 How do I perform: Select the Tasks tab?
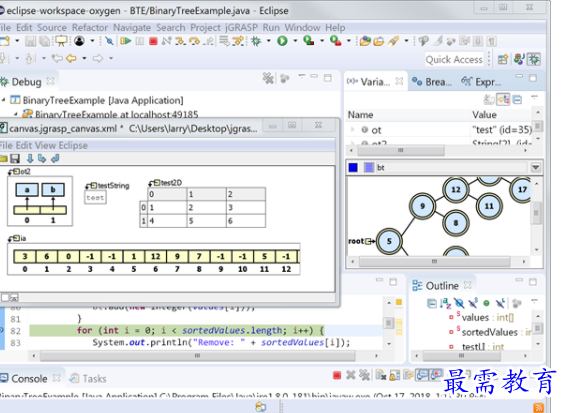pos(88,378)
